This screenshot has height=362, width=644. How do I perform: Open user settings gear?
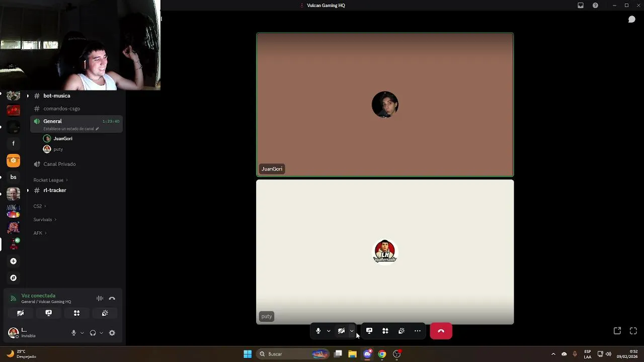112,333
